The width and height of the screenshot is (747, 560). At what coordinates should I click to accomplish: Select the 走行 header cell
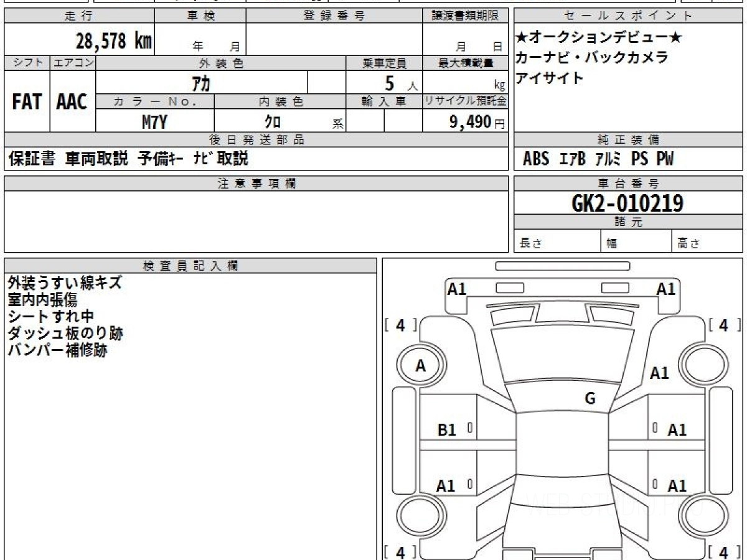tap(79, 16)
